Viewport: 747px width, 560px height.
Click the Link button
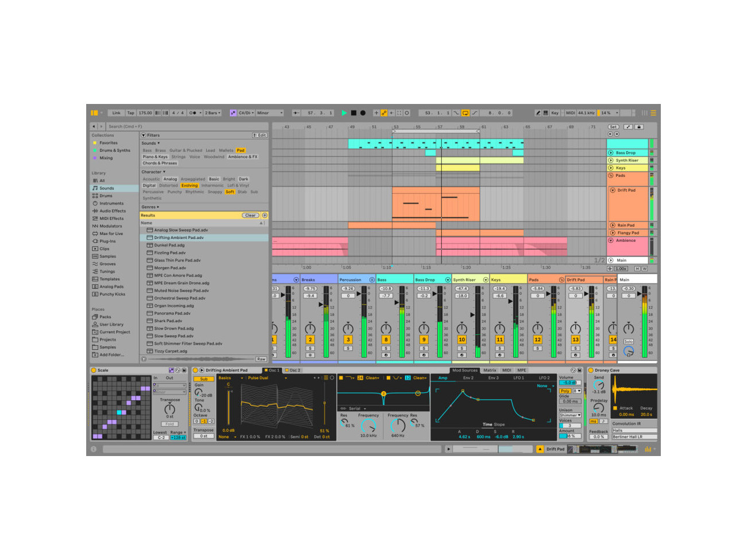[x=117, y=113]
